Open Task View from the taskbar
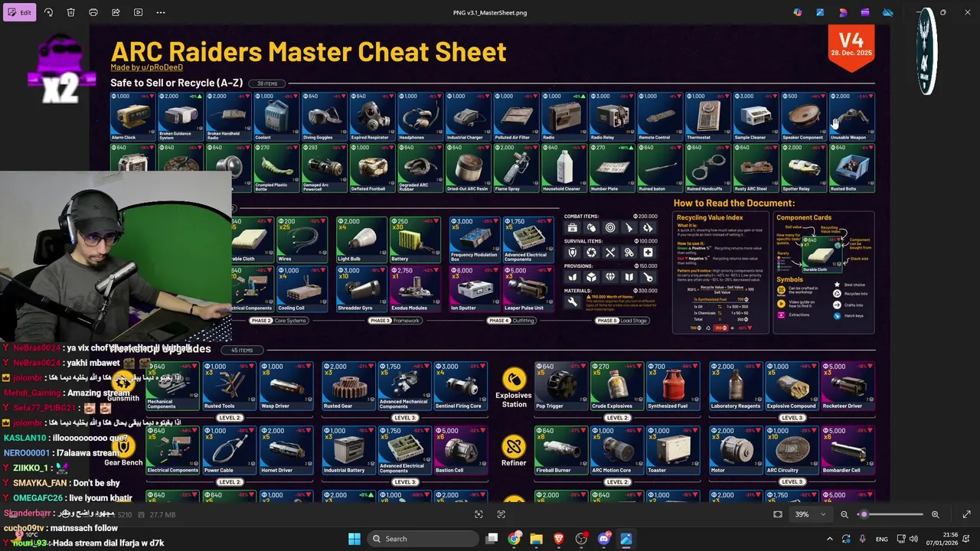 [x=492, y=539]
